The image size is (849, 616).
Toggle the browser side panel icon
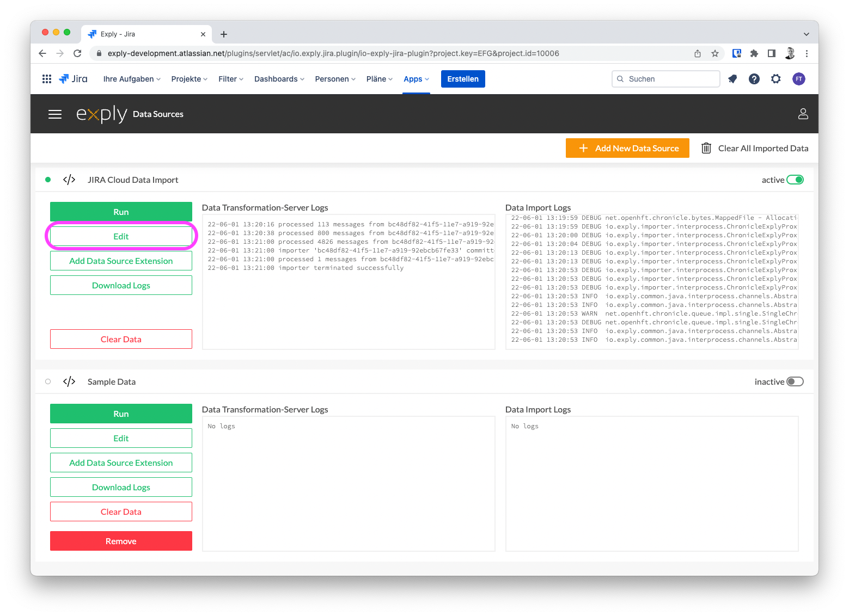(x=772, y=53)
